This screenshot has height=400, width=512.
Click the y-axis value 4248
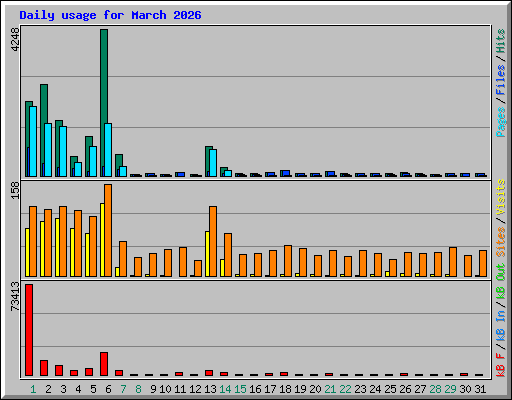coord(15,40)
